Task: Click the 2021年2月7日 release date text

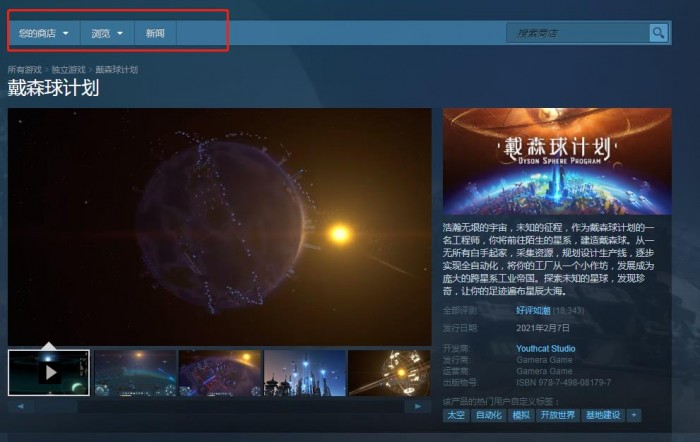Action: (543, 328)
